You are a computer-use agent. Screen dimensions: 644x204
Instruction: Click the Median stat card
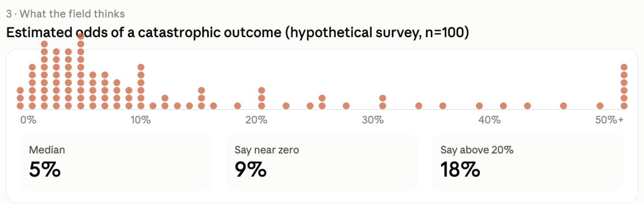click(x=116, y=163)
